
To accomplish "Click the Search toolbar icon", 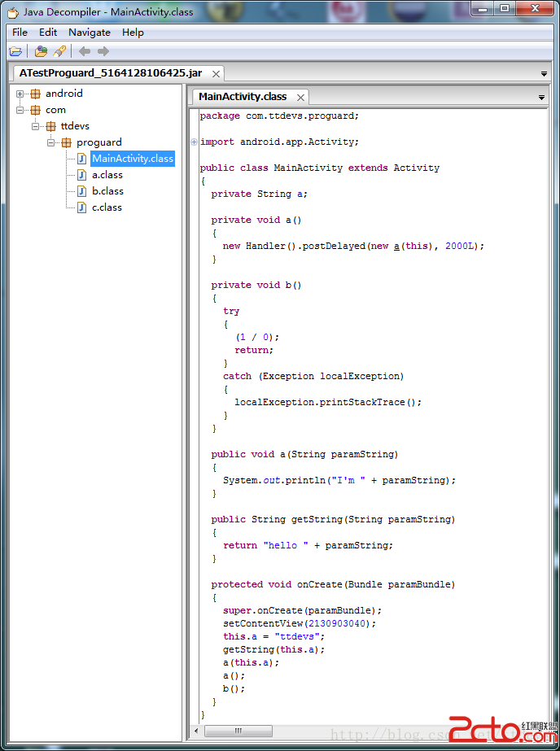I will 59,51.
